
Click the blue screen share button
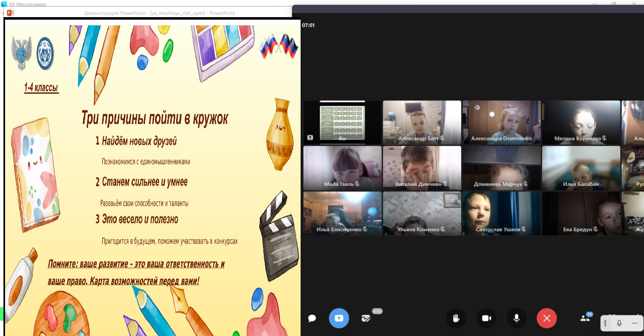tap(339, 318)
